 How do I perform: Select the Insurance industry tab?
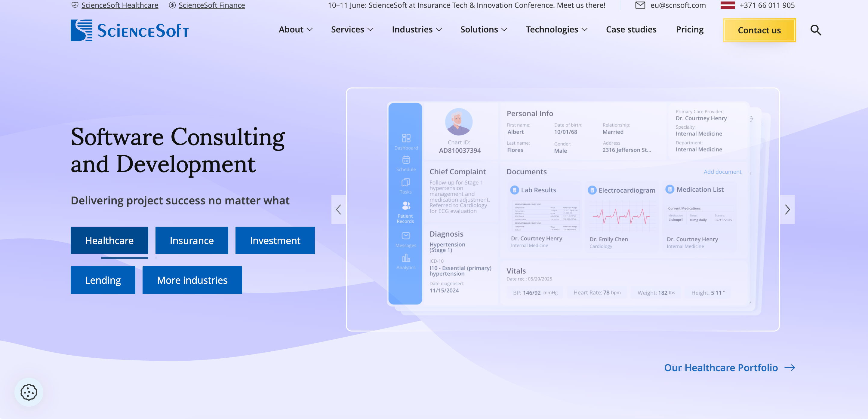[x=191, y=240]
